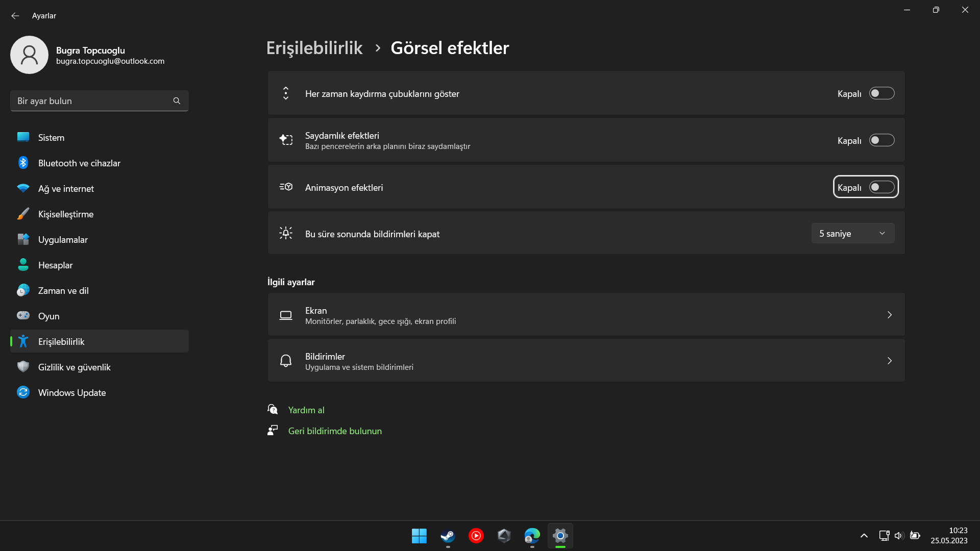Toggle Her zaman kaydırma çubuklarını göster
The image size is (980, 551).
click(881, 93)
